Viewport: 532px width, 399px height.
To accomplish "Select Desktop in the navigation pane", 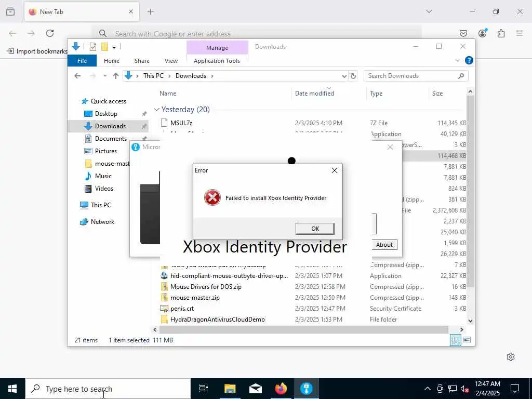I will (106, 114).
